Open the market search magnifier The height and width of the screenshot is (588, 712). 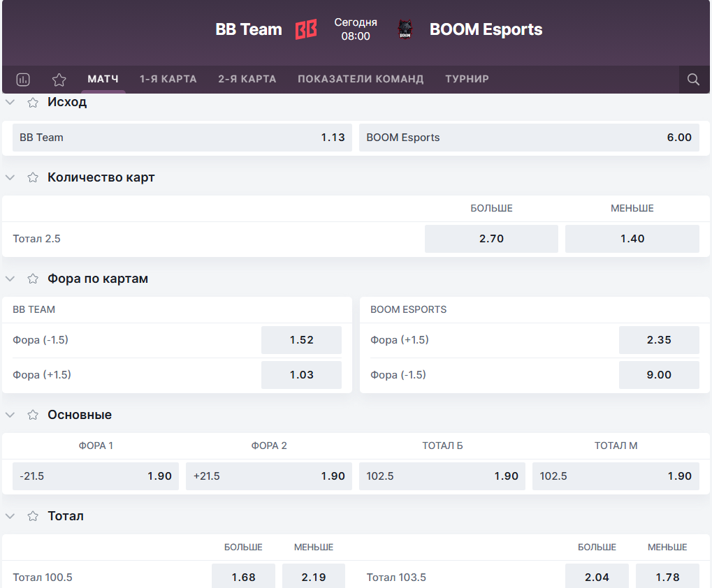coord(693,80)
